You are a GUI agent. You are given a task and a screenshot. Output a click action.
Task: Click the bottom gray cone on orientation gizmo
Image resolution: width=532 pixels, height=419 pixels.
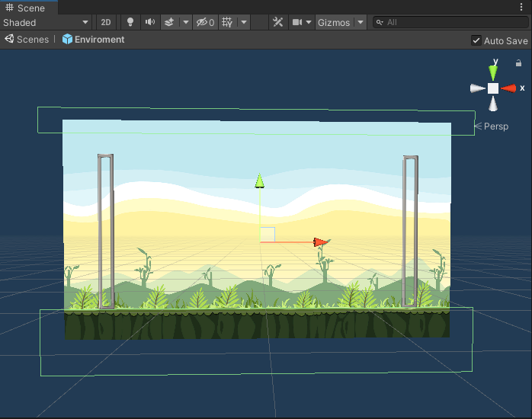493,104
